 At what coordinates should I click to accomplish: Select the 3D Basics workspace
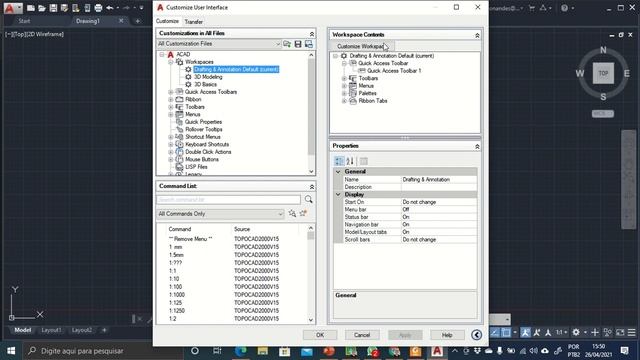(x=205, y=84)
